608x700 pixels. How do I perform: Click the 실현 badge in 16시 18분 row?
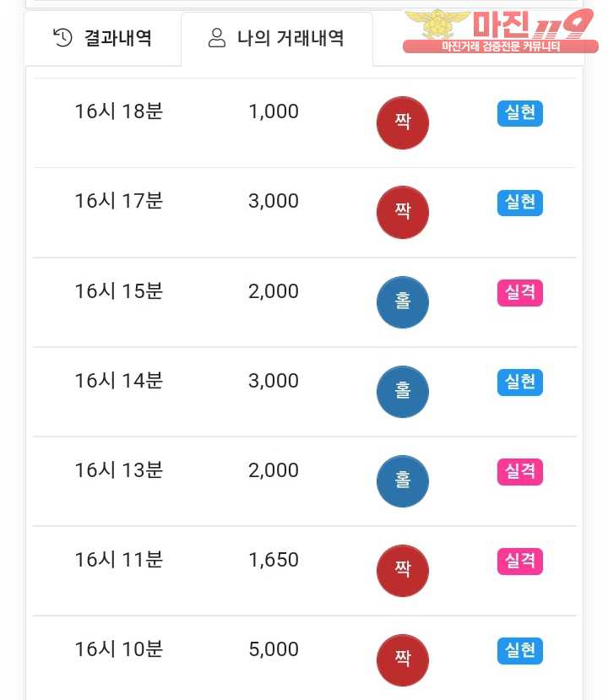coord(519,113)
